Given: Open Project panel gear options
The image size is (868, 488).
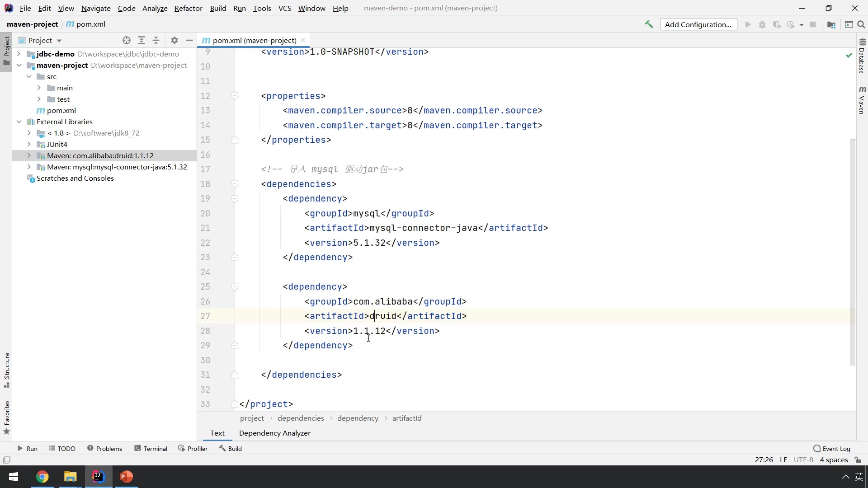Looking at the screenshot, I should pos(175,40).
